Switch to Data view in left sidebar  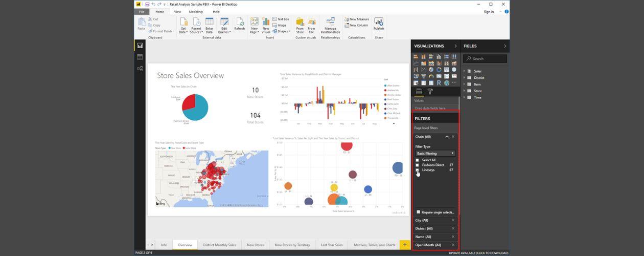tap(140, 57)
